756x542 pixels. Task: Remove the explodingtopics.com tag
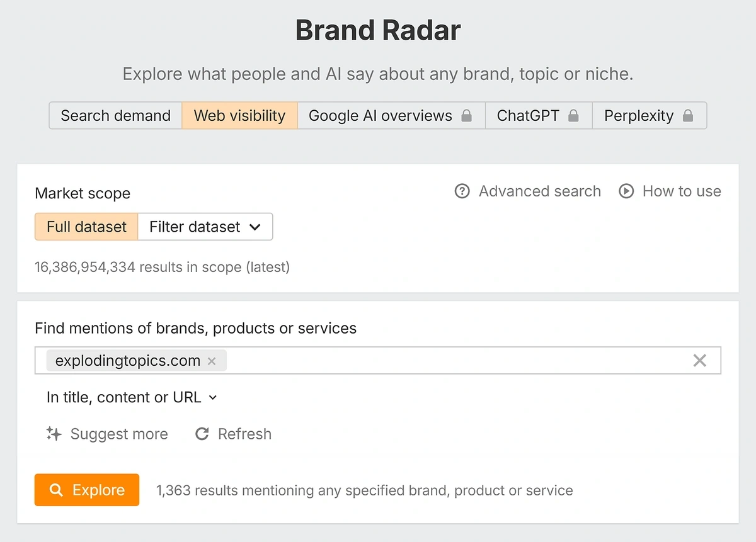212,361
